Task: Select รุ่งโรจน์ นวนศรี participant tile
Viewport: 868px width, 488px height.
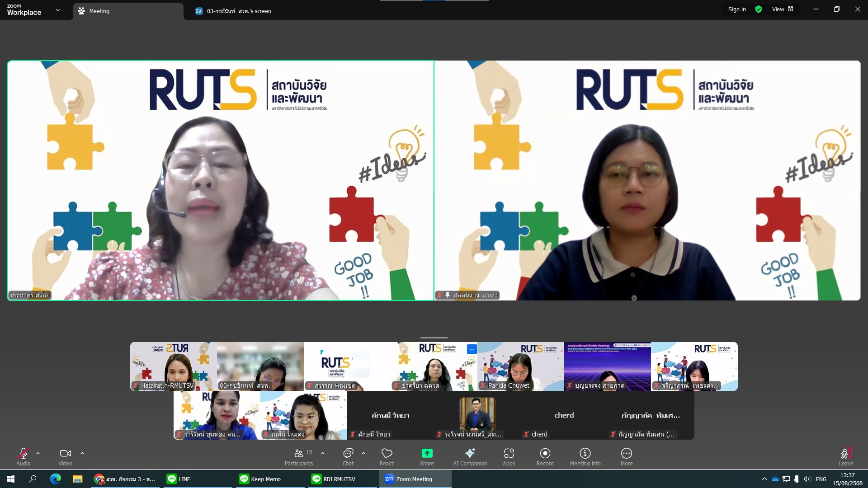Action: click(x=477, y=415)
